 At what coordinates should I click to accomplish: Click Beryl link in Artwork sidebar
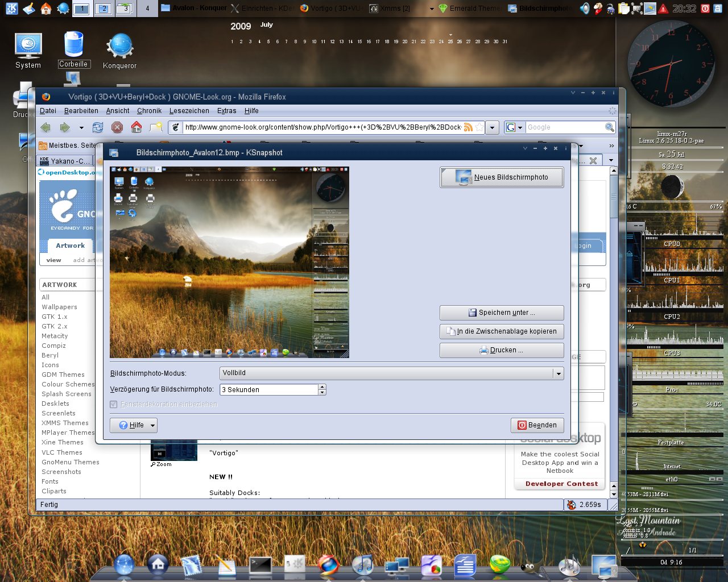[50, 355]
